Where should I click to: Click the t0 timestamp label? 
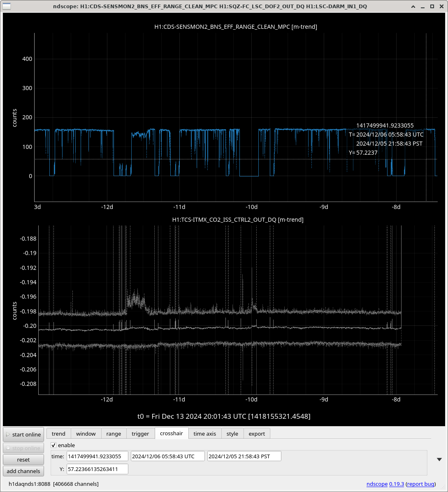tap(224, 416)
